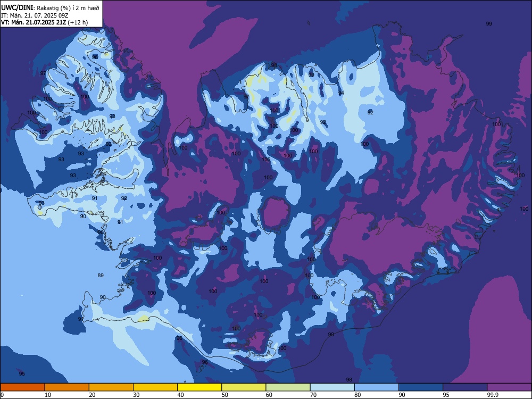
Task: Click the purple above-99.9 legend swatch
Action: coord(509,387)
